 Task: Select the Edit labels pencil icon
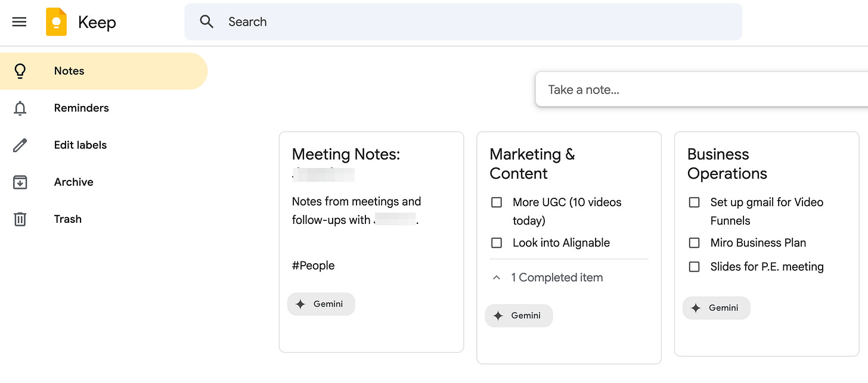(20, 145)
